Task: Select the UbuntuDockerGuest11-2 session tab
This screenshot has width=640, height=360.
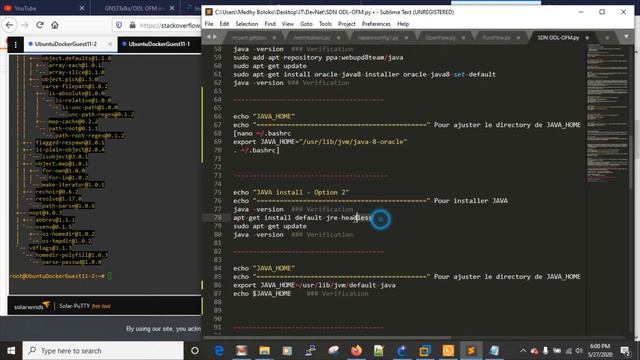Action: click(x=66, y=44)
